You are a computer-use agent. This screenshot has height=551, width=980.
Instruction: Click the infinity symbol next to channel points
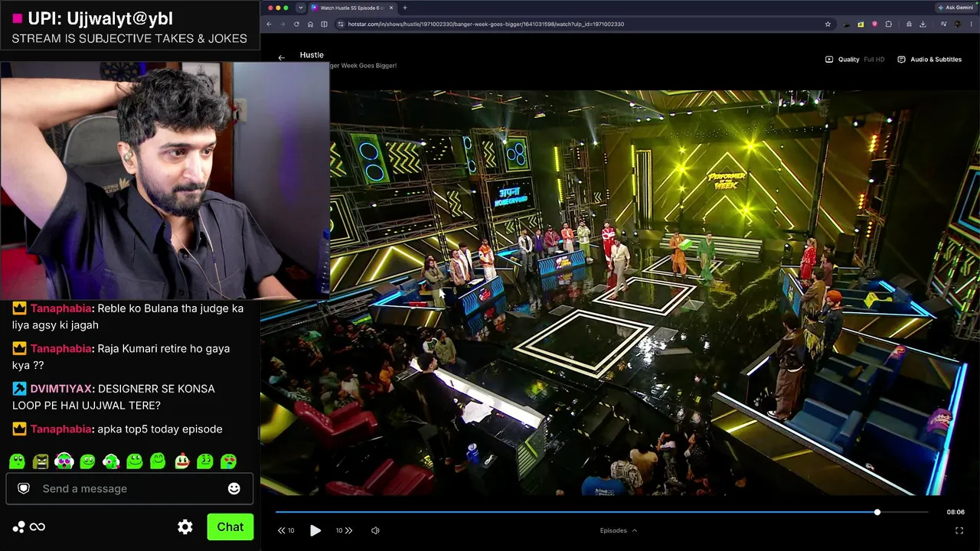[x=37, y=527]
